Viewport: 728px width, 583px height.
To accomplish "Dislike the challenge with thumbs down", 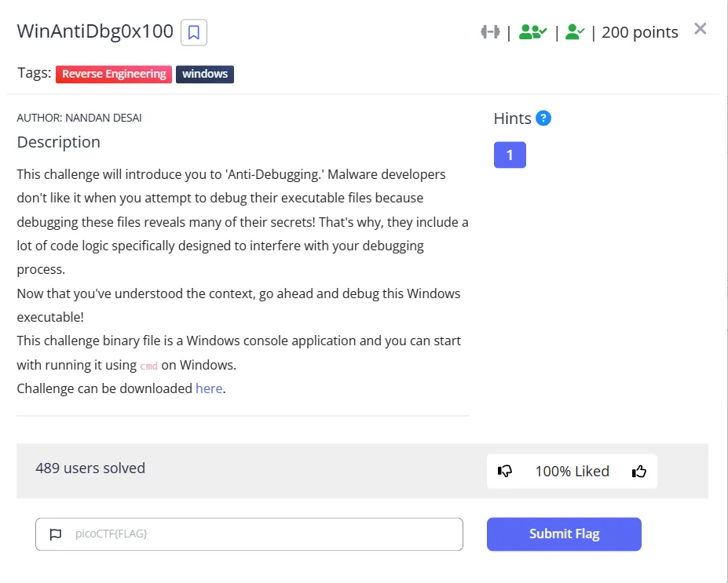I will pos(505,471).
